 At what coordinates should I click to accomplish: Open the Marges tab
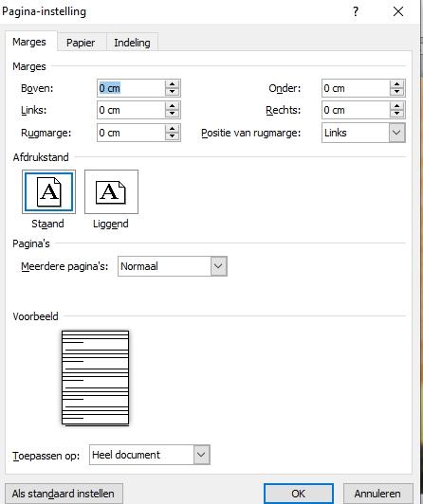tap(29, 42)
